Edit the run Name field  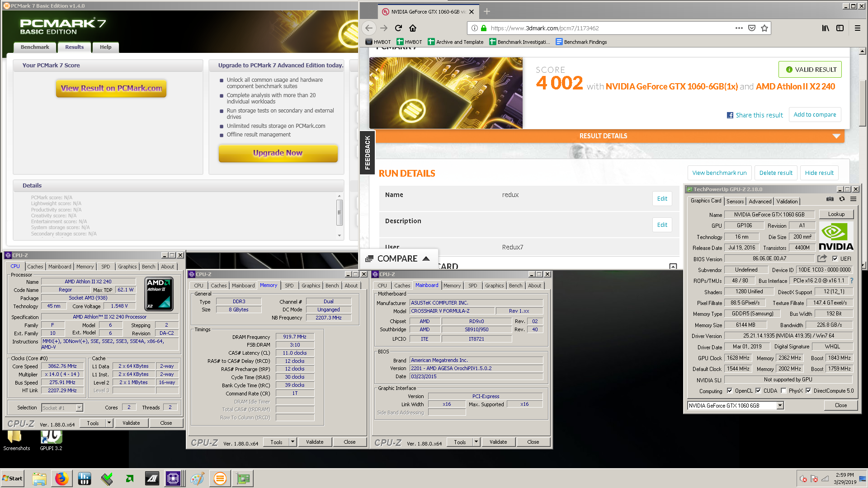[662, 198]
